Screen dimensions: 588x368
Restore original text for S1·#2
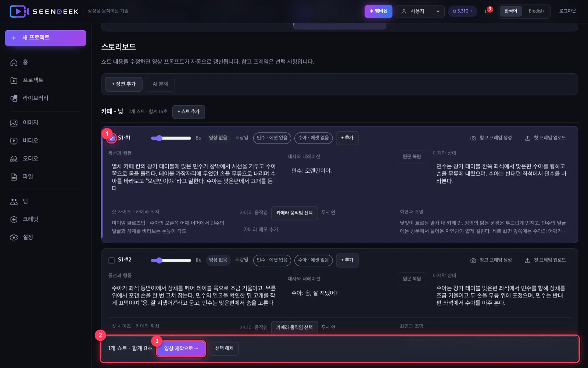(412, 279)
